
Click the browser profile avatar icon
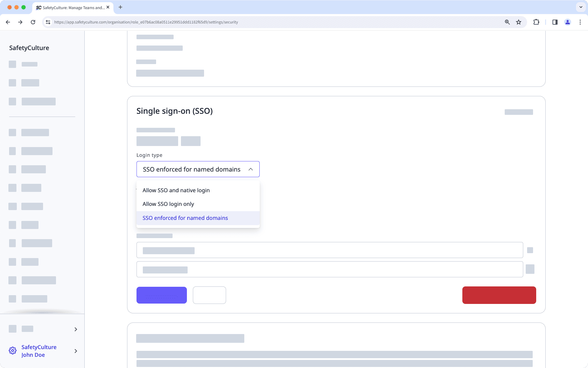coord(568,22)
